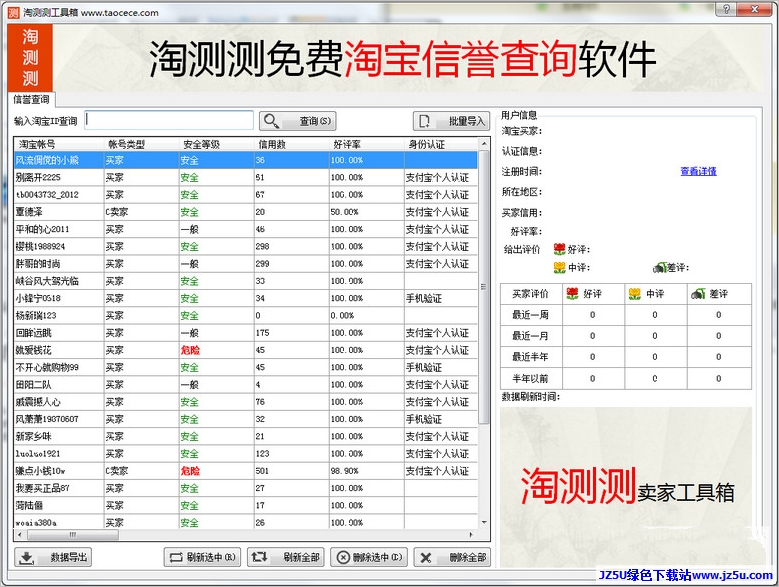Click the 淘测测卖家工具箱 banner image
779x587 pixels.
[626, 487]
